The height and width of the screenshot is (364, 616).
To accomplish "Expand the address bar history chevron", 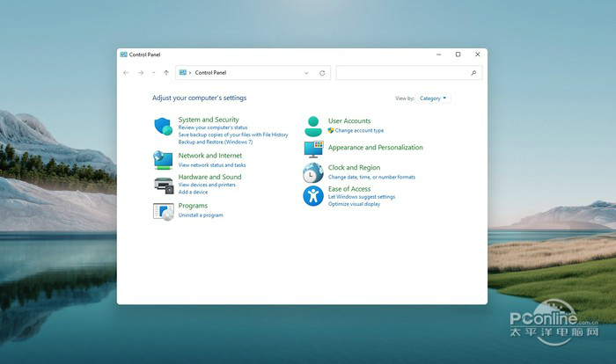I will coord(306,73).
